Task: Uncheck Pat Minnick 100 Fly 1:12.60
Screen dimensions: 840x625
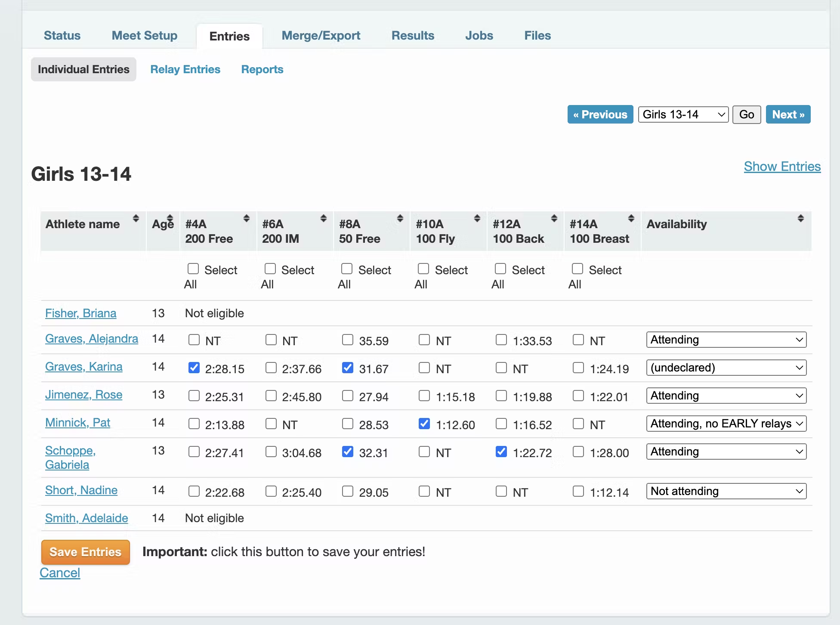Action: click(x=424, y=424)
